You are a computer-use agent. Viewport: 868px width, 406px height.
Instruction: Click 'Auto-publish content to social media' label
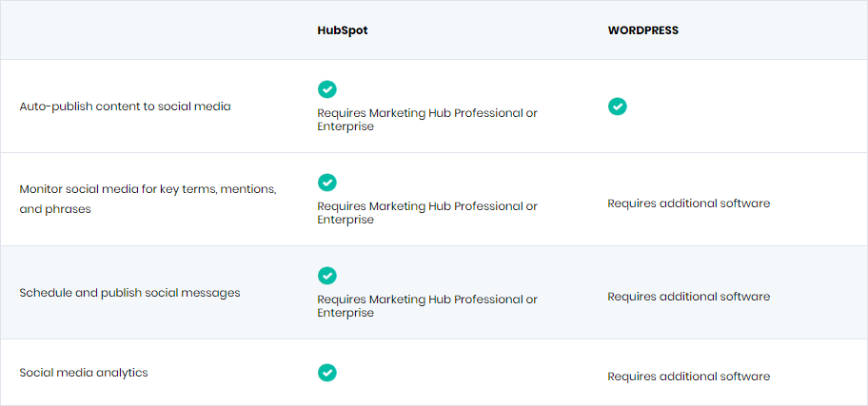point(125,106)
